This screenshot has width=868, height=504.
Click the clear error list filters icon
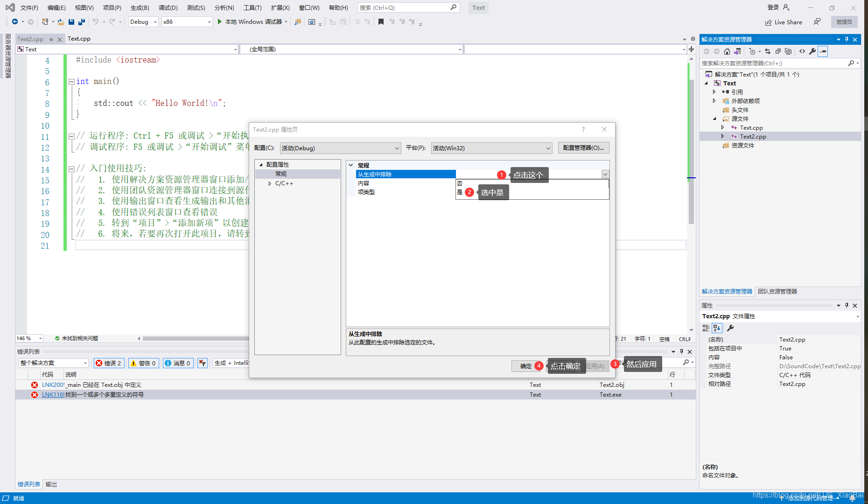(203, 363)
